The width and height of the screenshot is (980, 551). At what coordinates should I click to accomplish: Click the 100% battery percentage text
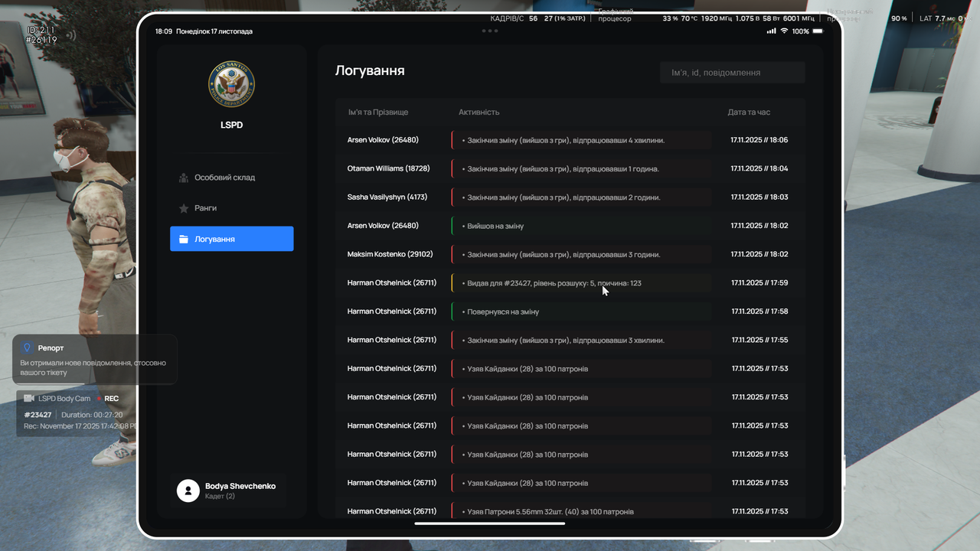[x=801, y=31]
